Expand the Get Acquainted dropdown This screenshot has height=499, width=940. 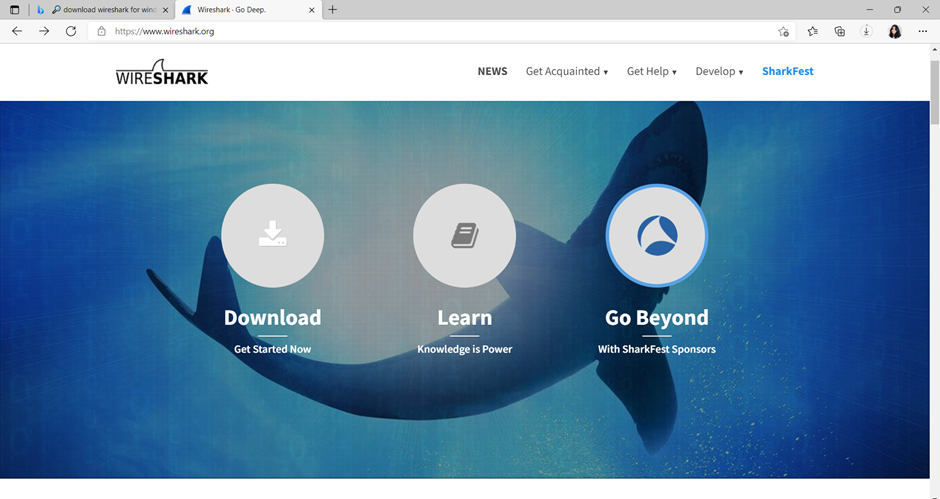(x=567, y=71)
